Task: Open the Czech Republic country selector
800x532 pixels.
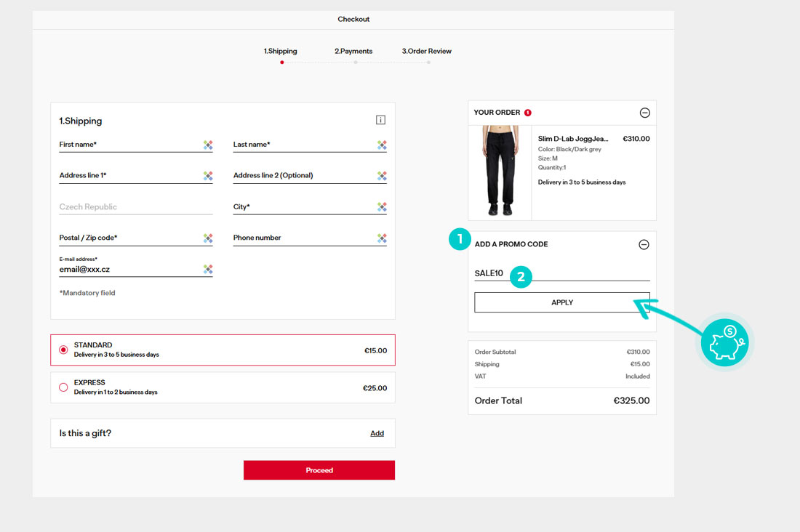Action: pos(135,207)
